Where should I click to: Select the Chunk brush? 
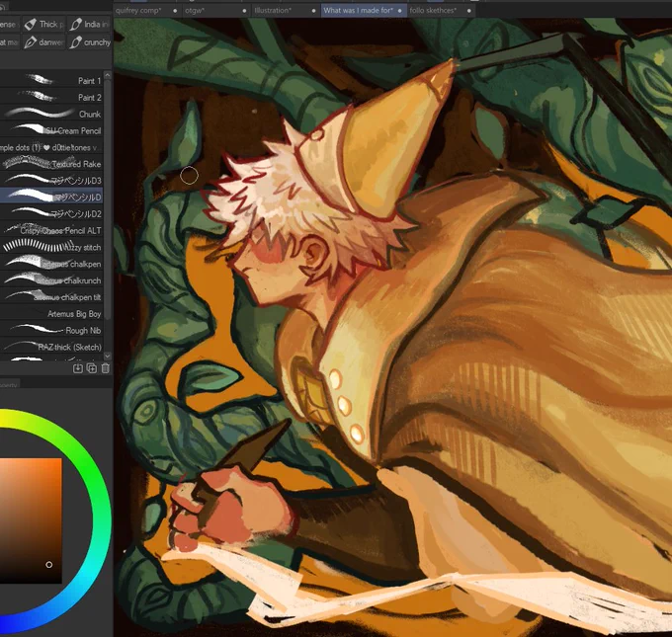click(x=51, y=114)
